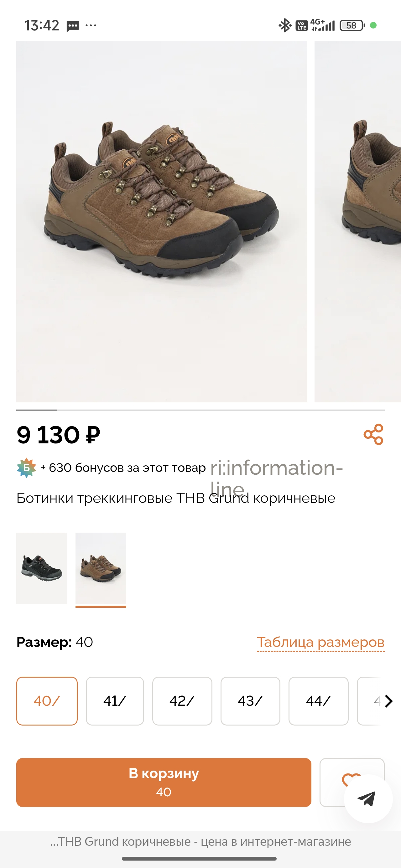
Task: View the next partially visible product photo
Action: pyautogui.click(x=357, y=222)
